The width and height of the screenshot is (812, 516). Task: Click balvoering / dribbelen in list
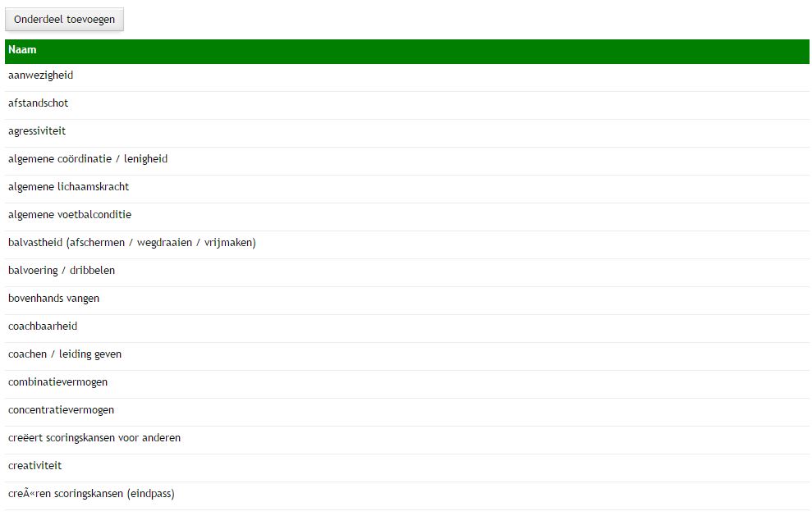pyautogui.click(x=62, y=271)
